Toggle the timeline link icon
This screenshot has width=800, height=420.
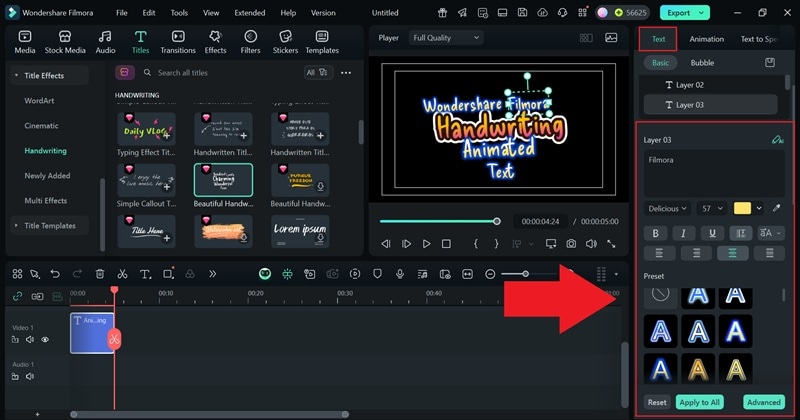[17, 296]
